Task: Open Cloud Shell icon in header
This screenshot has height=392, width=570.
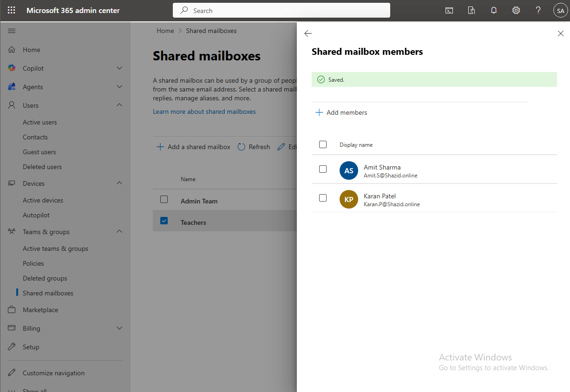Action: point(449,10)
